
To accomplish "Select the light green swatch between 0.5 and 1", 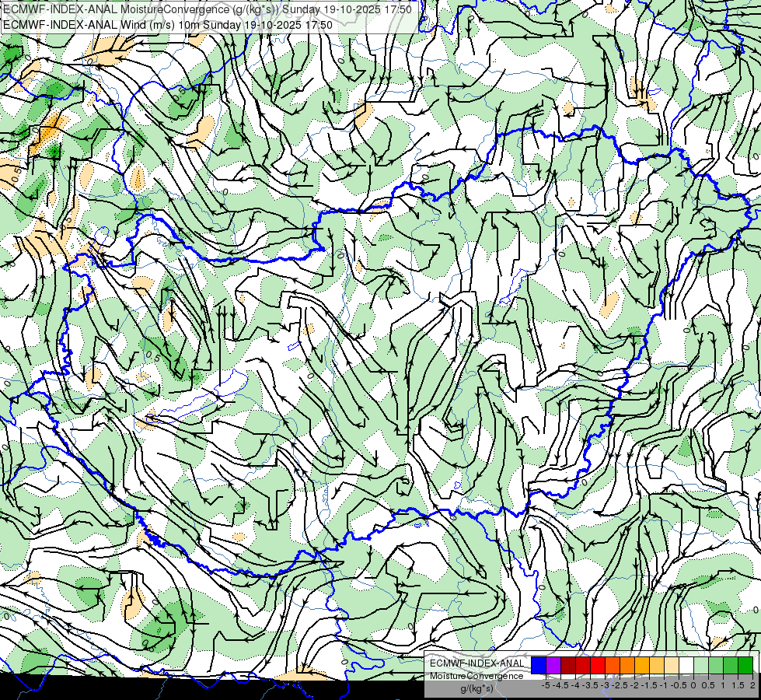I will pos(716,666).
